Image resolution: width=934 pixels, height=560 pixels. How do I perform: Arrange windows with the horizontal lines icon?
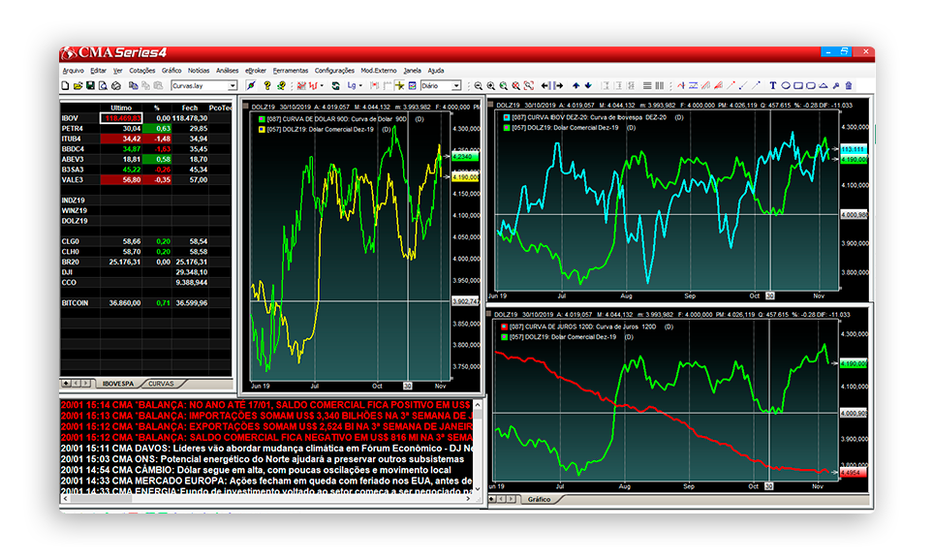point(647,86)
